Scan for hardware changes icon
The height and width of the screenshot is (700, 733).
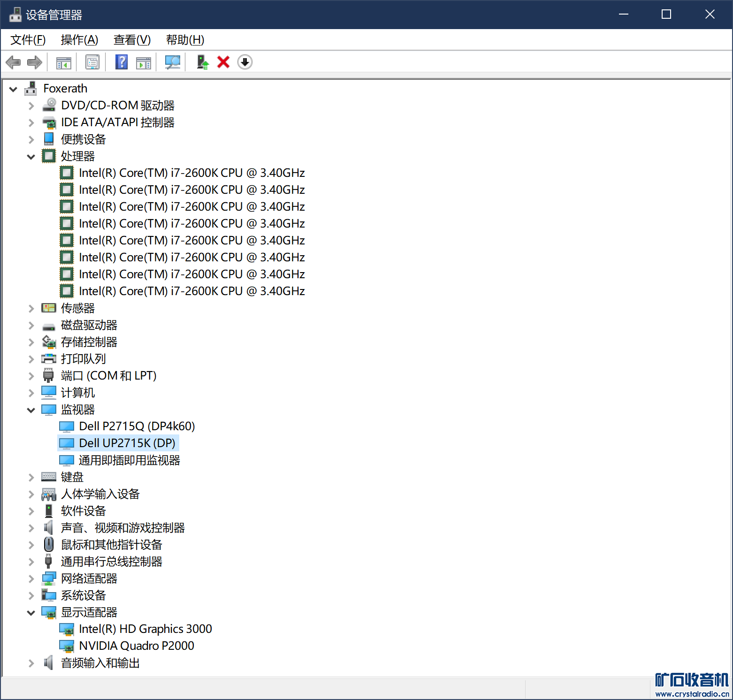tap(173, 62)
